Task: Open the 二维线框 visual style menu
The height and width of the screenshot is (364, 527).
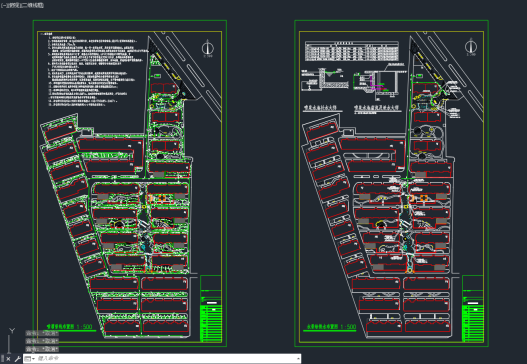Action: [x=34, y=5]
